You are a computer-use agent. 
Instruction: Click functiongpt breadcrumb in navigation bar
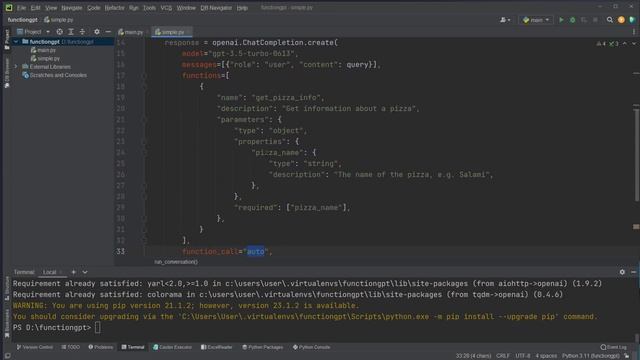(22, 20)
